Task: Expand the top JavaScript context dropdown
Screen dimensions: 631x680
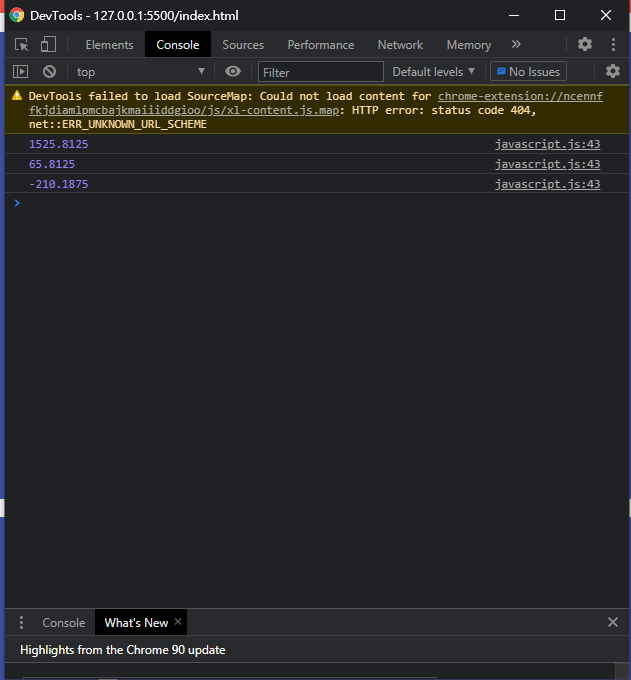Action: point(140,72)
